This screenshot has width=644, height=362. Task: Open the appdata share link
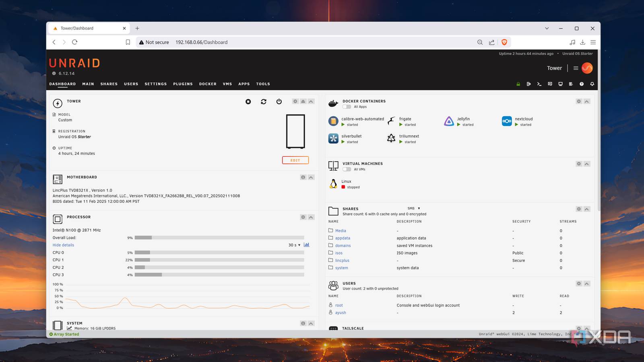343,238
